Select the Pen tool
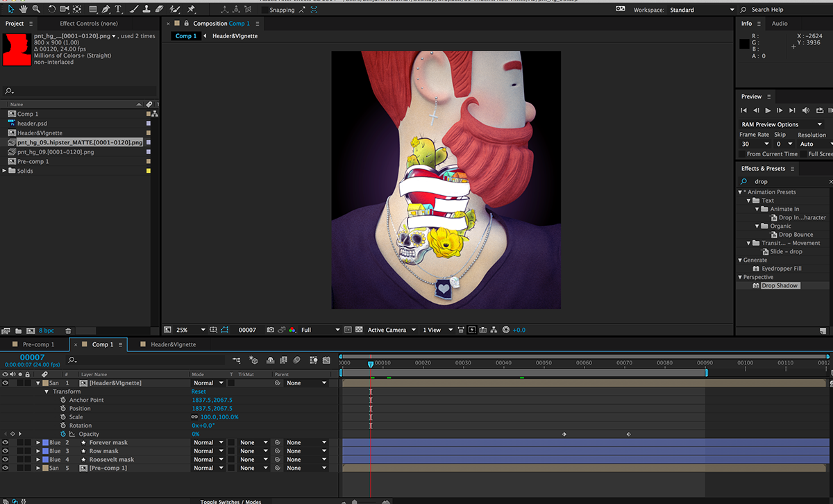Viewport: 833px width, 504px height. pyautogui.click(x=106, y=10)
